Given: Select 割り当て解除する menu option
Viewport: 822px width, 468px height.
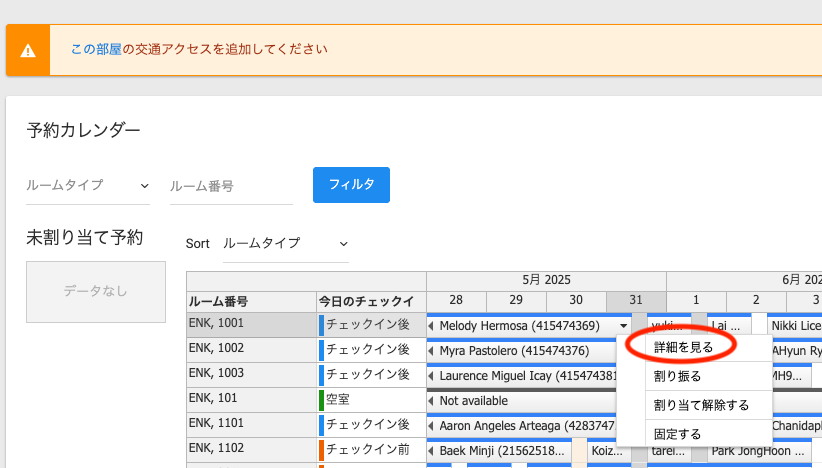Looking at the screenshot, I should 700,405.
